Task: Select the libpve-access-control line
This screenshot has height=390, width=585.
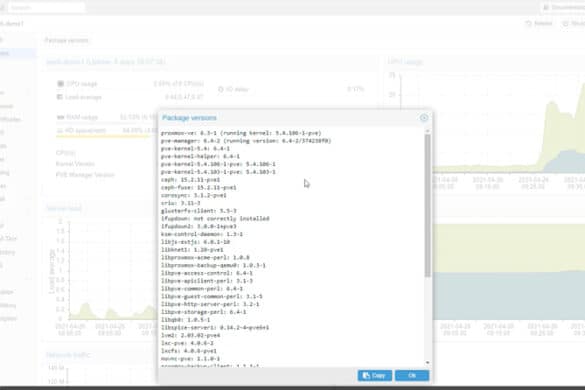Action: pyautogui.click(x=207, y=274)
